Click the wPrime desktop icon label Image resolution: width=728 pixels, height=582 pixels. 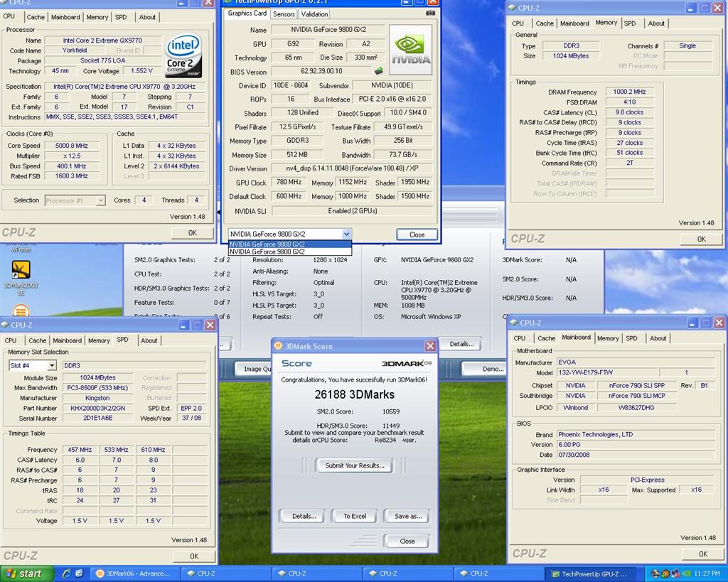21,249
